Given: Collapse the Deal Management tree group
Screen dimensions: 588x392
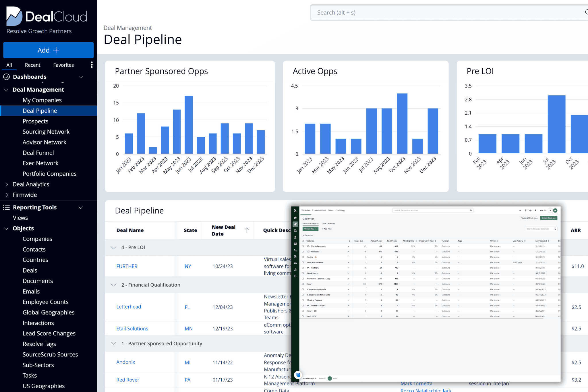Looking at the screenshot, I should (6, 90).
